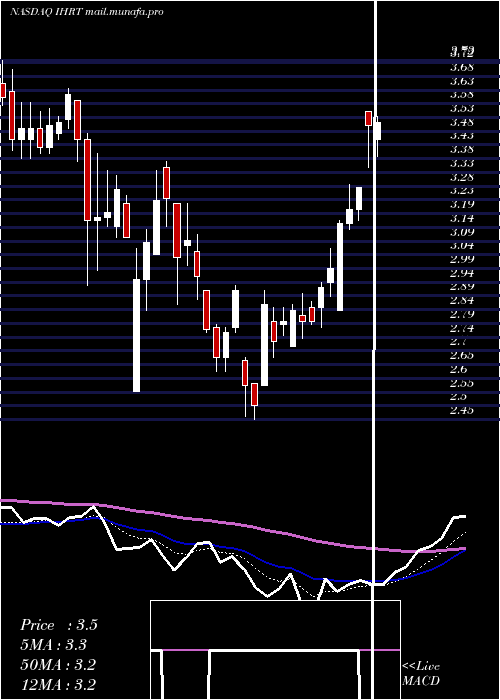Click the 3.14 price axis label
The image size is (500, 700).
pyautogui.click(x=462, y=218)
